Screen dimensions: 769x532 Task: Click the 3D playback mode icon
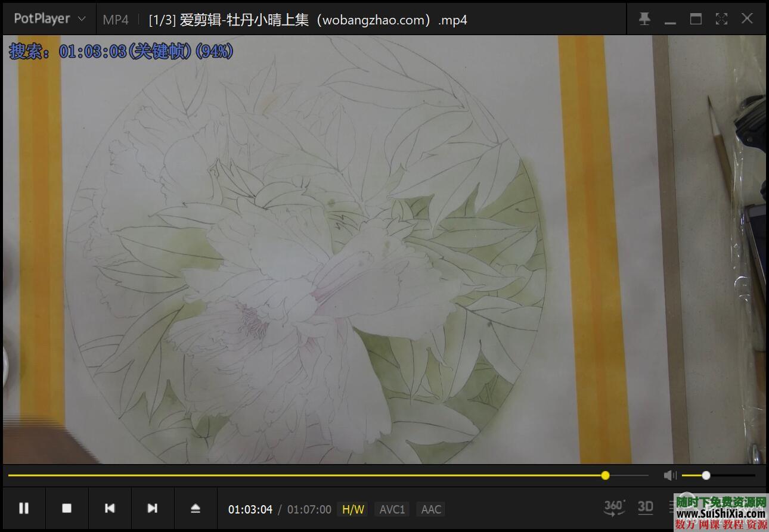[645, 507]
